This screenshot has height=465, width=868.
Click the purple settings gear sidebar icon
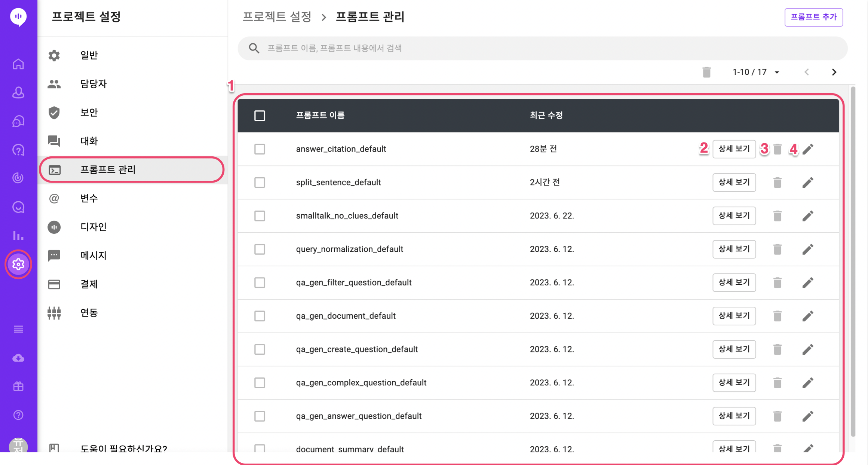[x=18, y=264]
